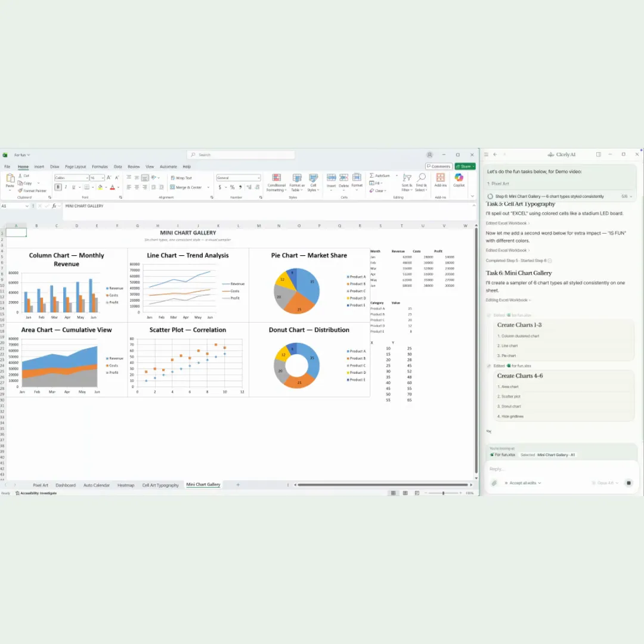Image resolution: width=644 pixels, height=644 pixels.
Task: Expand the Accept all edits dropdown
Action: [x=525, y=483]
